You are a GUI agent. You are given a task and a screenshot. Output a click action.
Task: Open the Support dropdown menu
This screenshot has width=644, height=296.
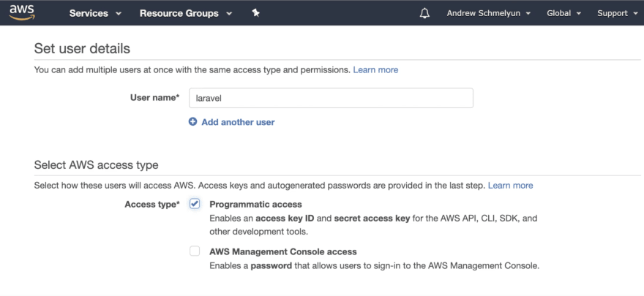[x=618, y=13]
